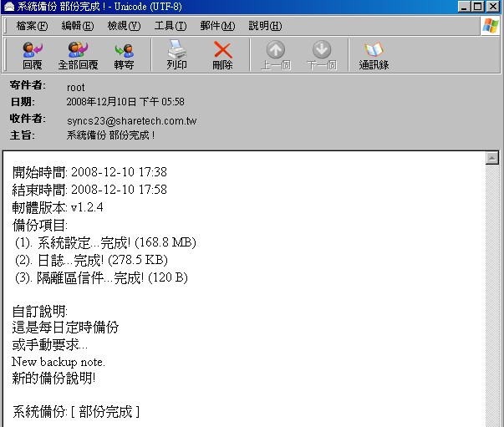Delete this message using the 刪除 icon
The image size is (504, 427).
222,55
